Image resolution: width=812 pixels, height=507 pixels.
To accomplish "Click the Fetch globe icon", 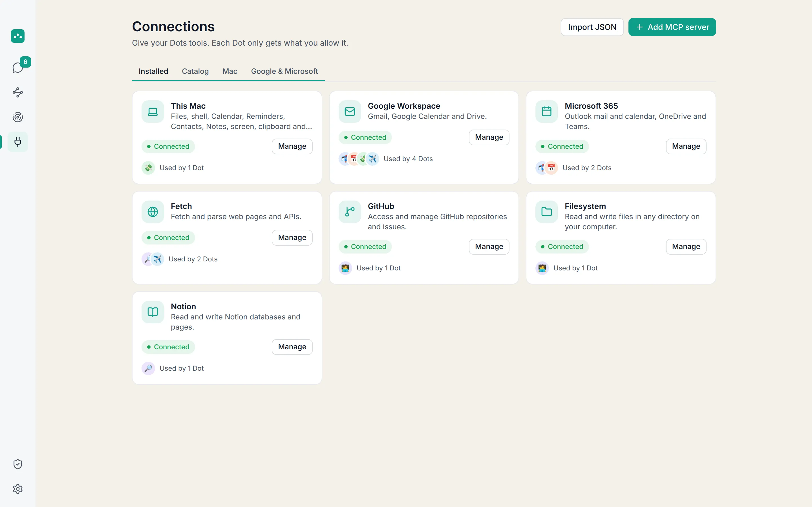I will click(153, 212).
